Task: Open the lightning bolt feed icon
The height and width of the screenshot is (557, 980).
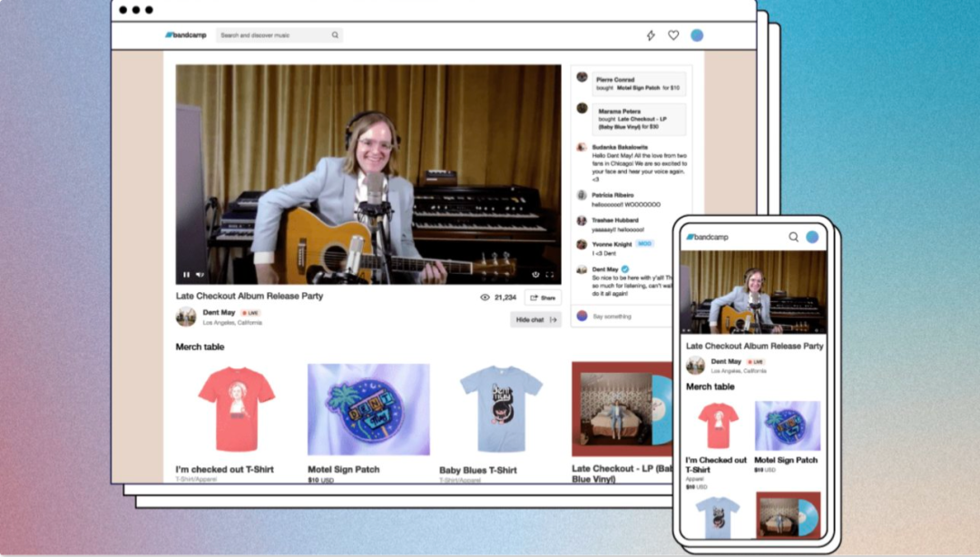Action: pos(651,35)
